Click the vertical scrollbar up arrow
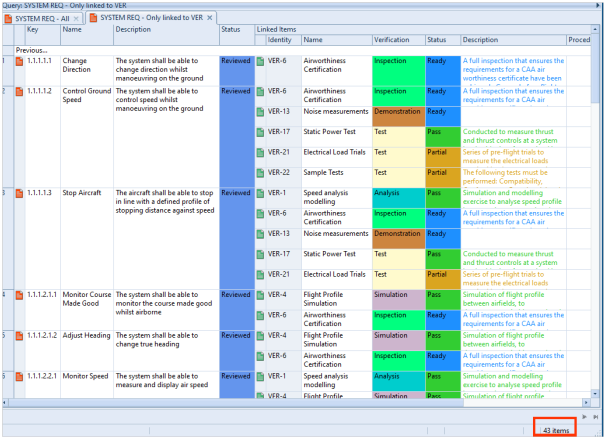The height and width of the screenshot is (439, 606). click(595, 29)
